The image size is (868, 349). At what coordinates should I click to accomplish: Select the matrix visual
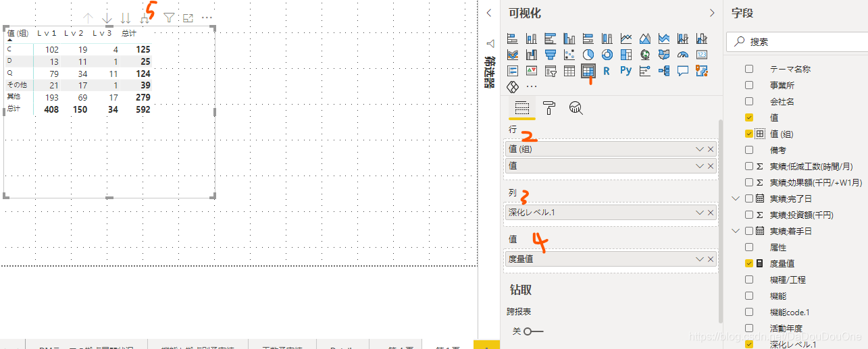point(588,71)
